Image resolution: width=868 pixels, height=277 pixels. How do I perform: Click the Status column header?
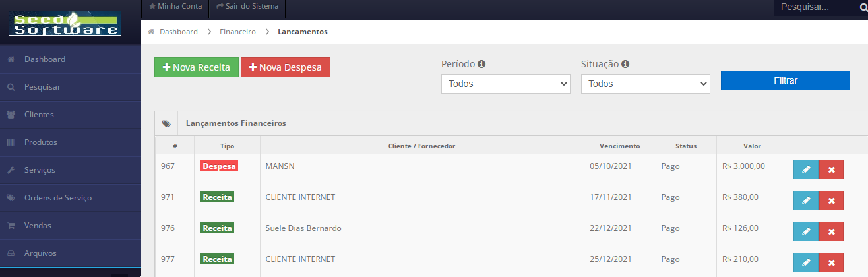pyautogui.click(x=686, y=146)
